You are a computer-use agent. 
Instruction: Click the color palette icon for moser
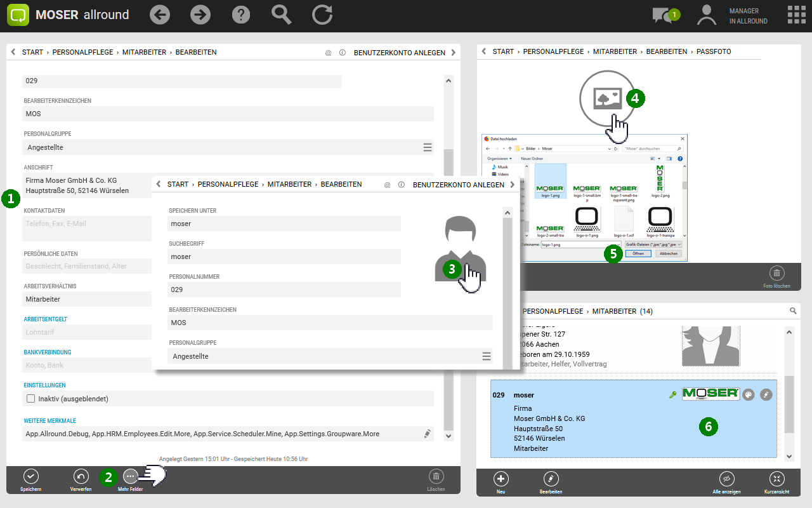[x=748, y=395]
